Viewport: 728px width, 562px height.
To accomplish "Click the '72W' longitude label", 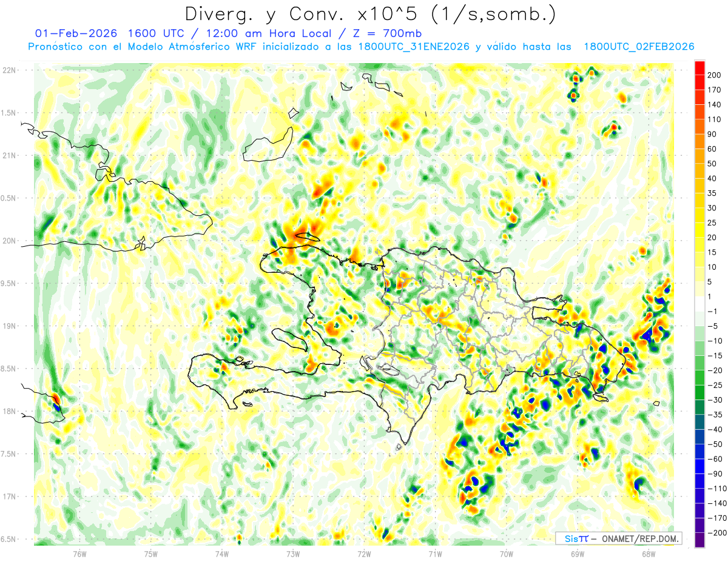I will pyautogui.click(x=364, y=554).
